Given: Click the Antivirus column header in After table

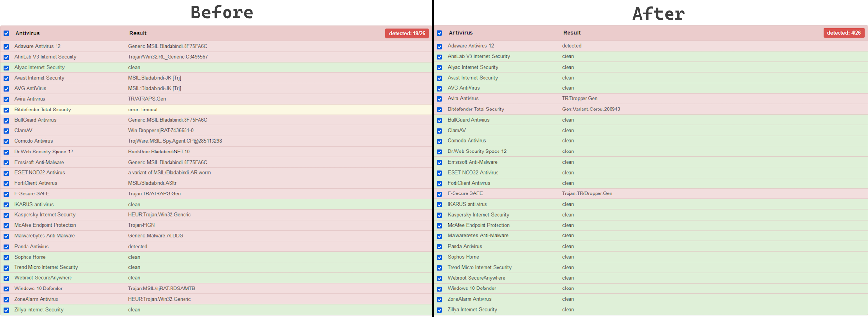Looking at the screenshot, I should [461, 33].
